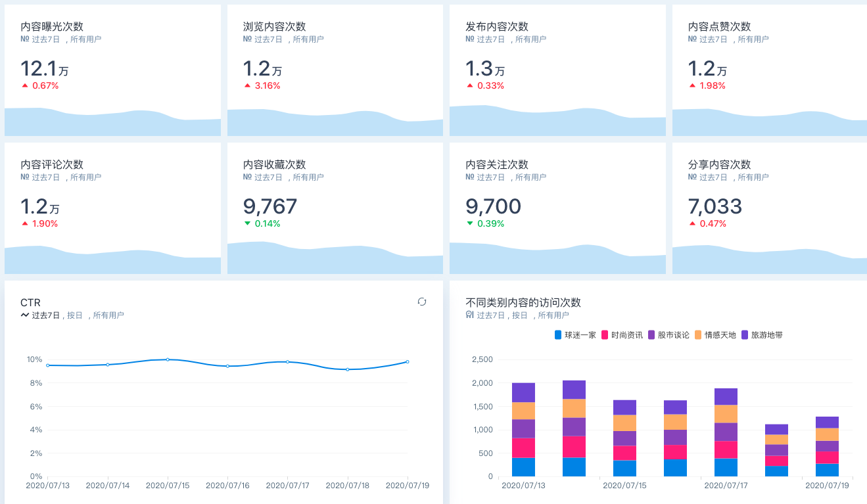867x504 pixels.
Task: Click the № icon under 内容评论次数
Action: click(25, 177)
